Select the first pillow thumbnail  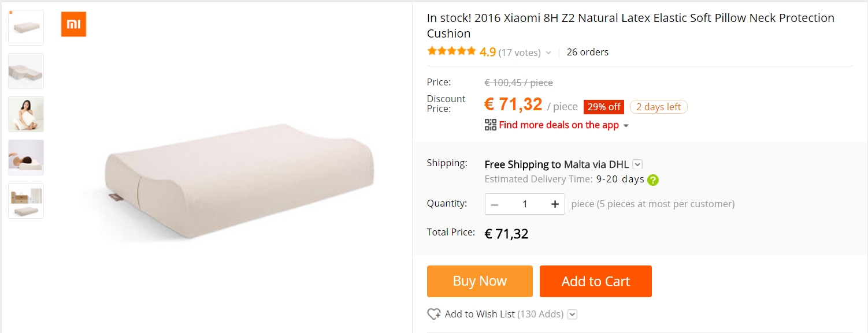point(26,28)
